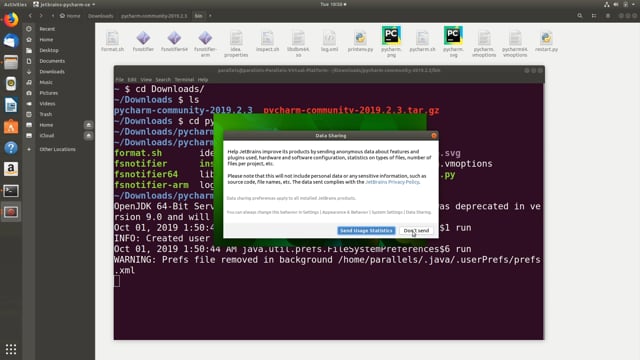Open terminal Edit menu
Viewport: 640px width, 360px height.
[x=132, y=80]
